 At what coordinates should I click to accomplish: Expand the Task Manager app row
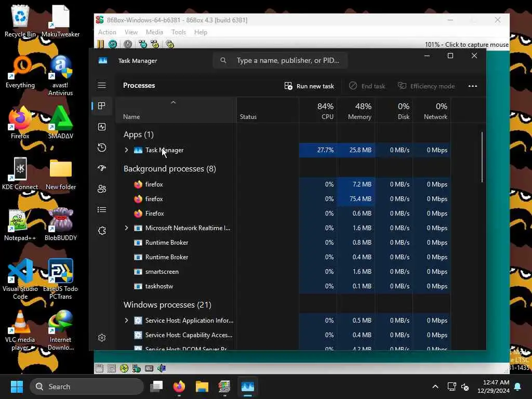(x=127, y=150)
